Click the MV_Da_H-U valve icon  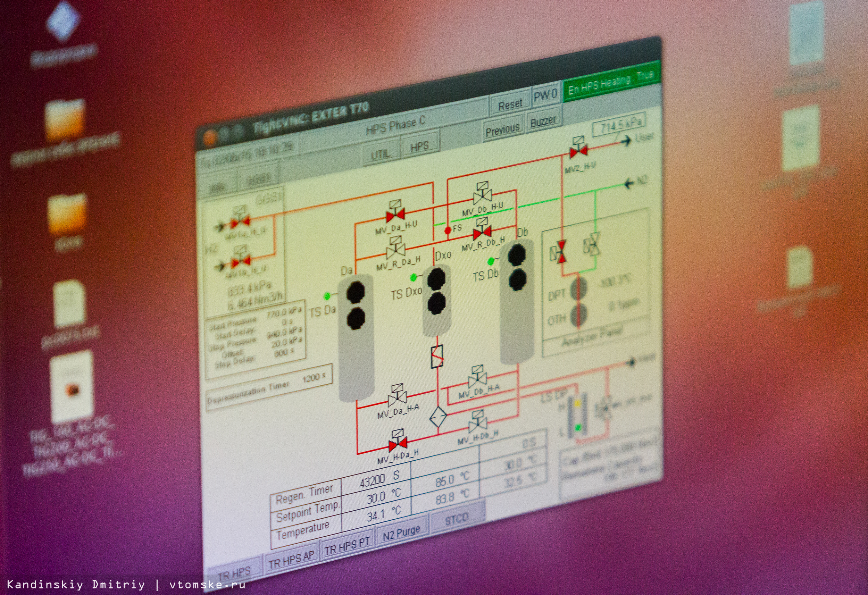pos(395,215)
